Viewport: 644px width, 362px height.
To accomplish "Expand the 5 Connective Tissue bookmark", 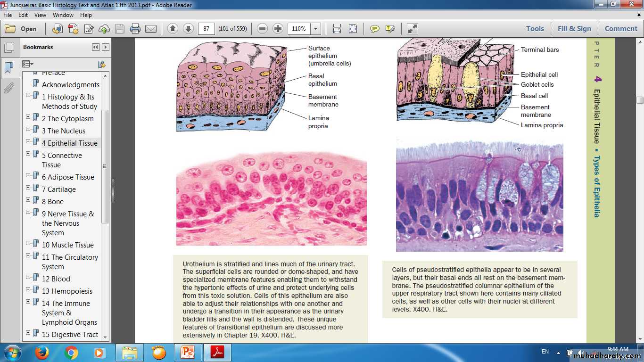I will point(28,154).
